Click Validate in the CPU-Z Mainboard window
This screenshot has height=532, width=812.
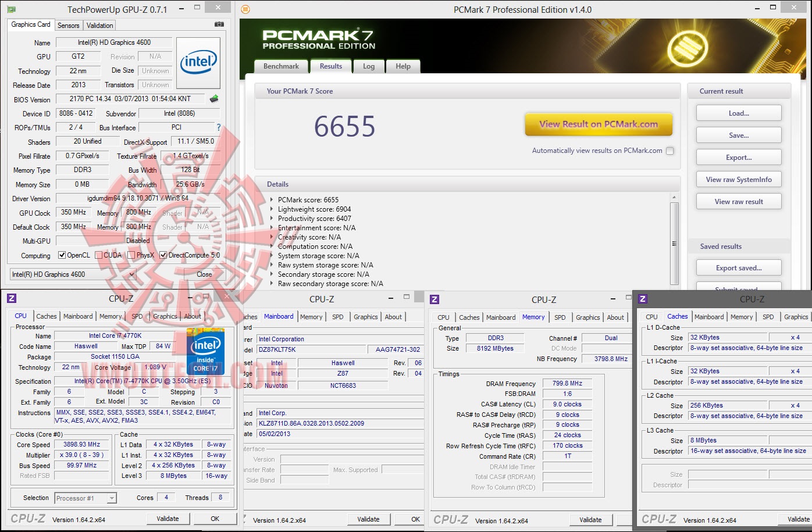click(x=368, y=519)
